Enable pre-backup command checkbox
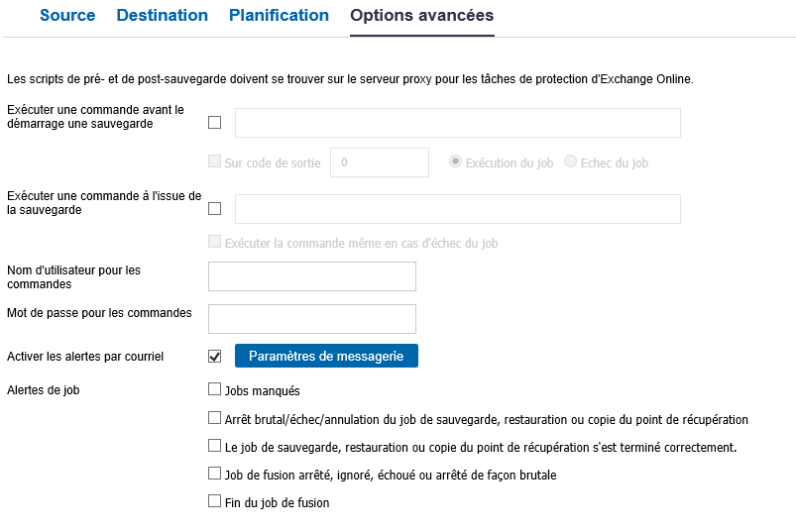 pyautogui.click(x=215, y=122)
